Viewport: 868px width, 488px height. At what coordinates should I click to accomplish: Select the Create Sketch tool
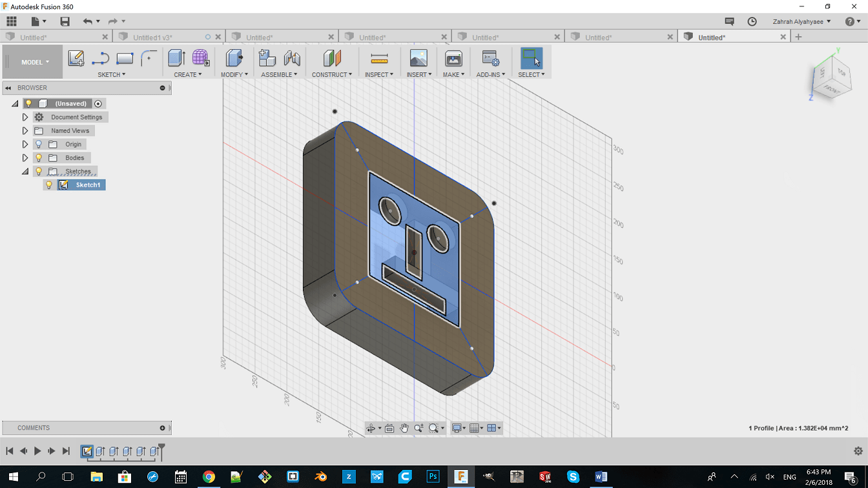[76, 59]
